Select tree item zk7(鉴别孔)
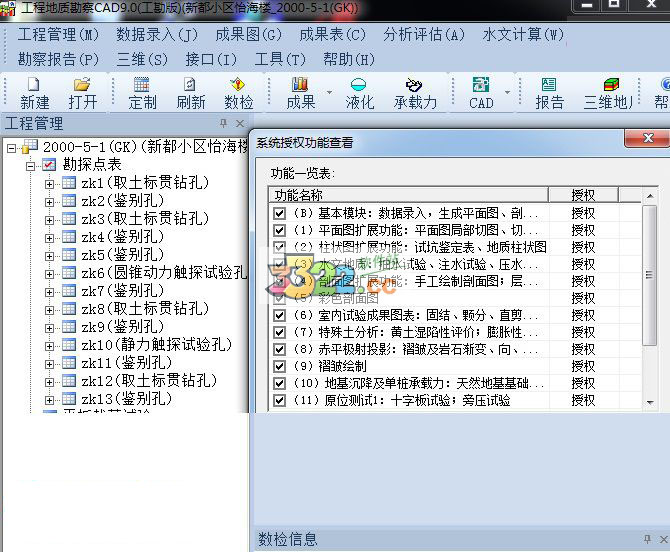 point(122,291)
